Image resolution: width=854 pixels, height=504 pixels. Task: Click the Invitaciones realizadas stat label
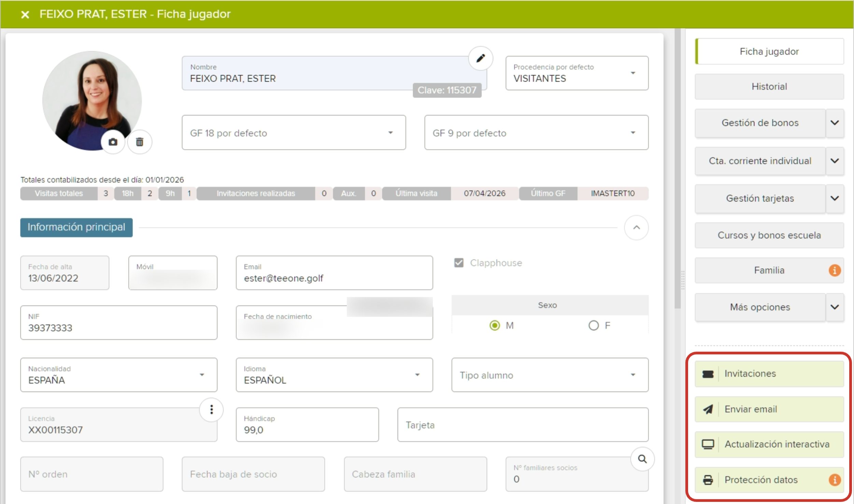click(256, 193)
